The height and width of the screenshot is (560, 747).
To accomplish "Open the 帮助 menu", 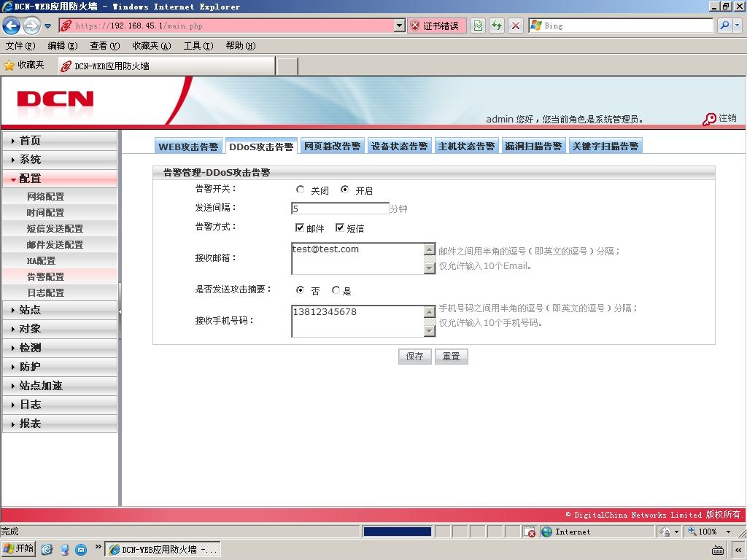I will 241,46.
